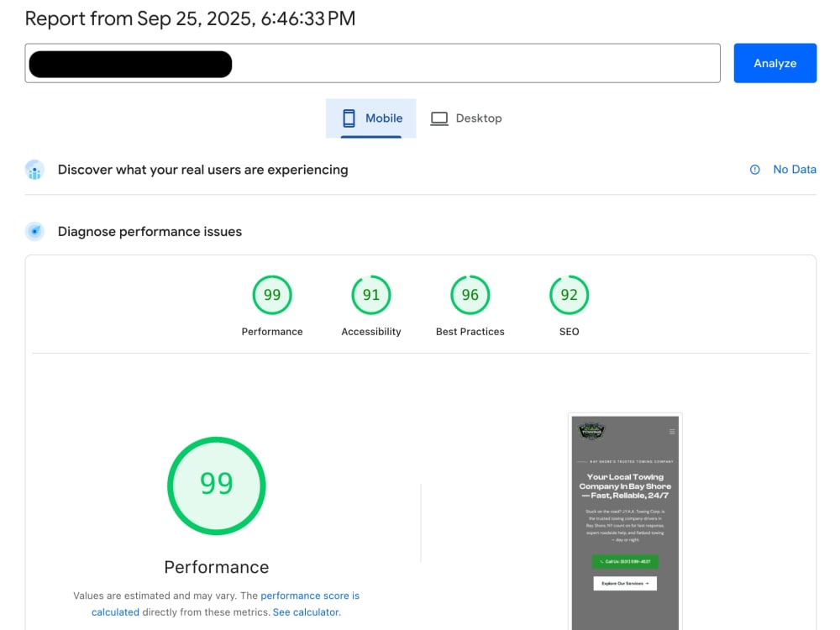Click the No Data info icon
Image resolution: width=840 pixels, height=630 pixels.
pyautogui.click(x=755, y=170)
